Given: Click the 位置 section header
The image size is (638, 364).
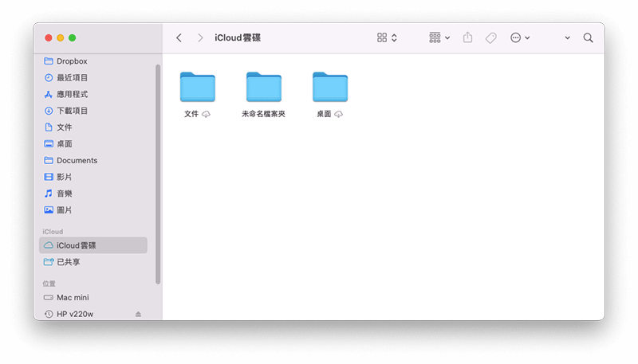Looking at the screenshot, I should [49, 284].
